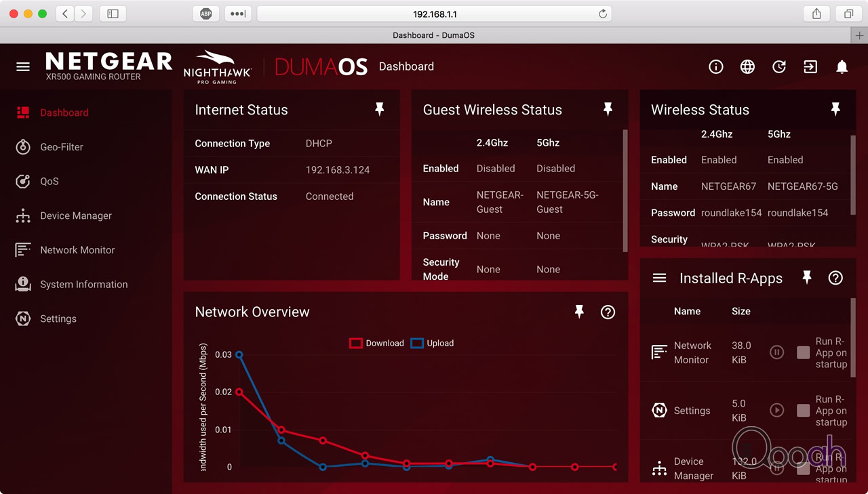Click the Geo-Filter sidebar icon
868x494 pixels.
click(23, 147)
